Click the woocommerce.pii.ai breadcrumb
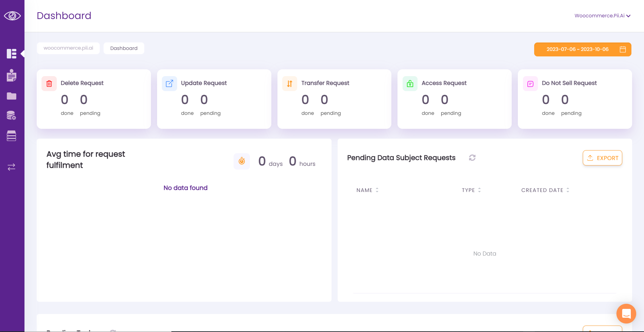This screenshot has height=332, width=644. tap(68, 48)
